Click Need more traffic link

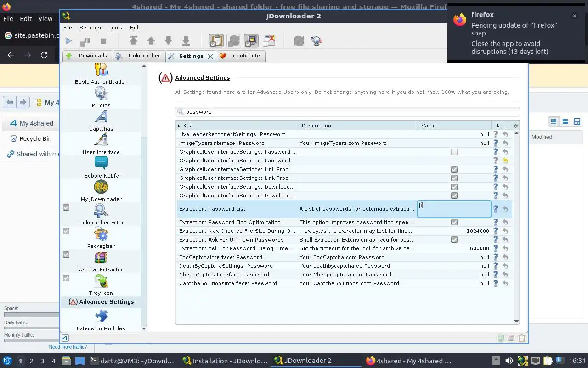point(68,347)
